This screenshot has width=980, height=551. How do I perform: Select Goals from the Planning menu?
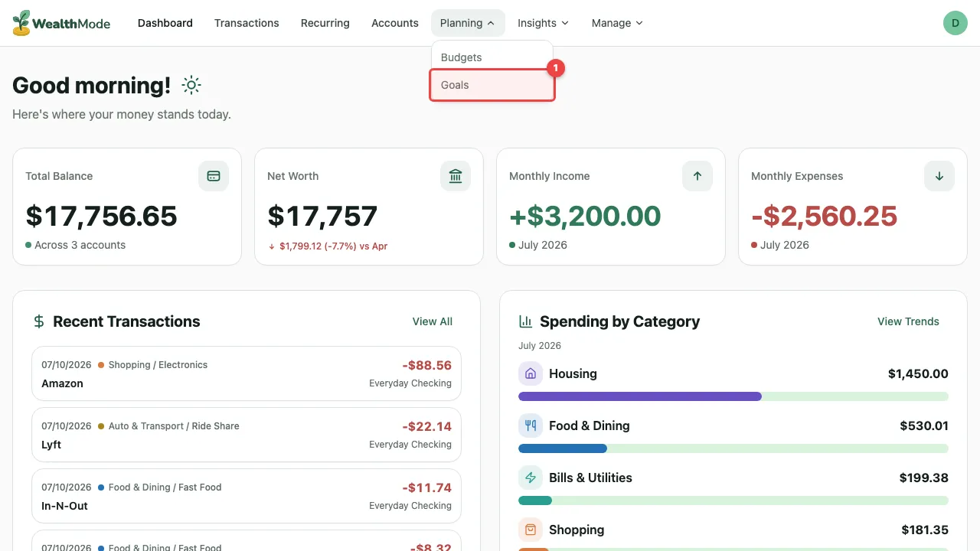(492, 85)
